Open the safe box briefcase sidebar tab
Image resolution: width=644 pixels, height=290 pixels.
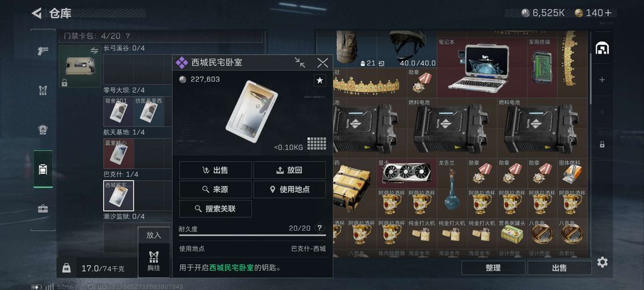point(43,209)
